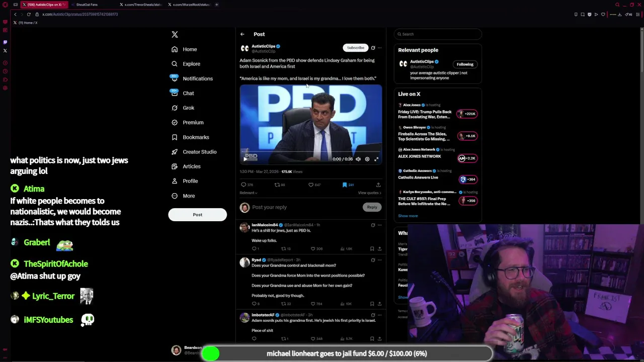Mute the video with speaker icon

[358, 159]
